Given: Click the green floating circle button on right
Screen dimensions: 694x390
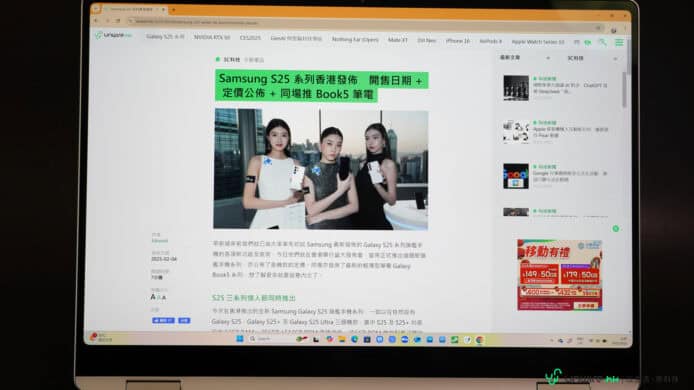Looking at the screenshot, I should point(616,229).
